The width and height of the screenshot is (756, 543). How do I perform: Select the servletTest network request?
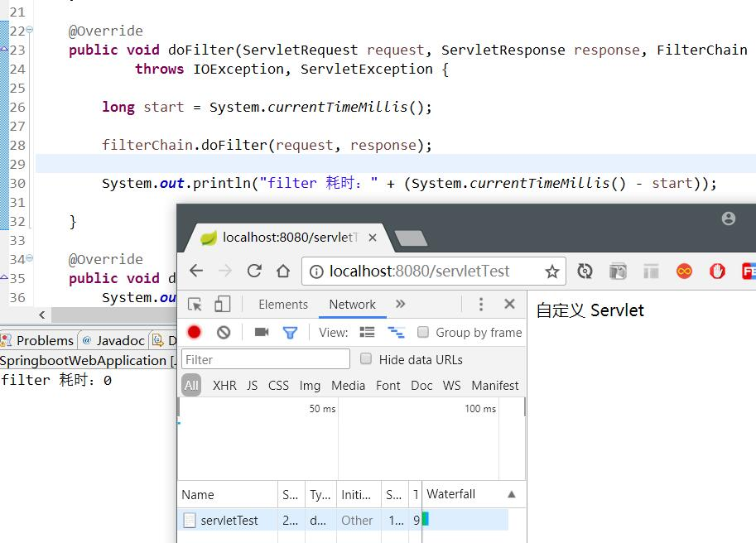(343, 520)
